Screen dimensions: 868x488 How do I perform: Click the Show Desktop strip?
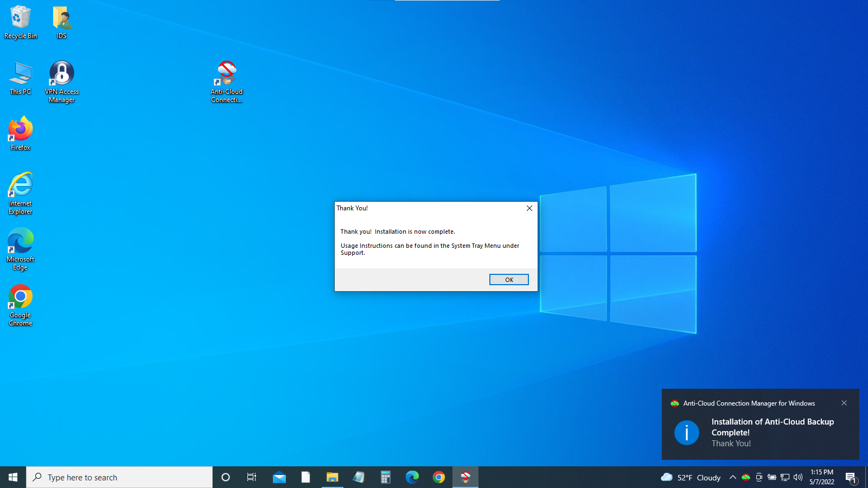866,477
